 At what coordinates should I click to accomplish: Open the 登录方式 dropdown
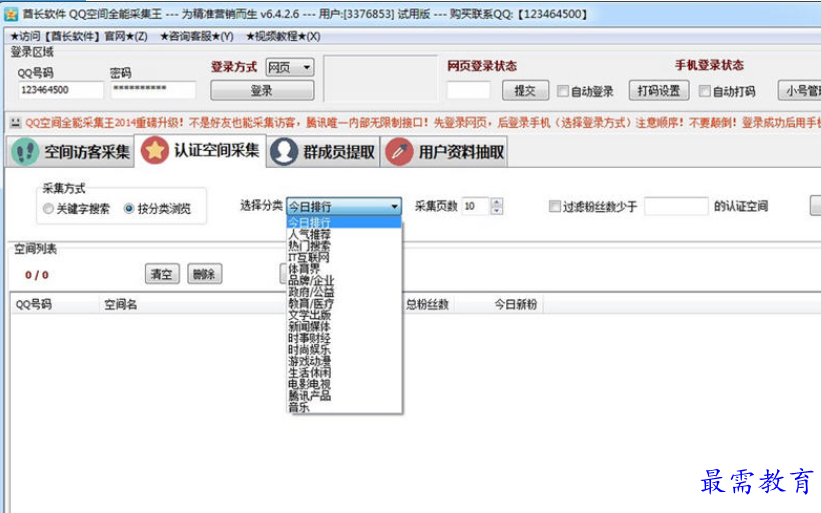click(x=290, y=68)
